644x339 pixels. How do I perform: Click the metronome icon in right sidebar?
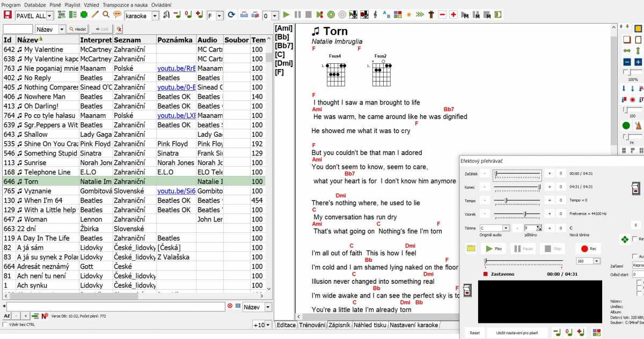pos(638,126)
